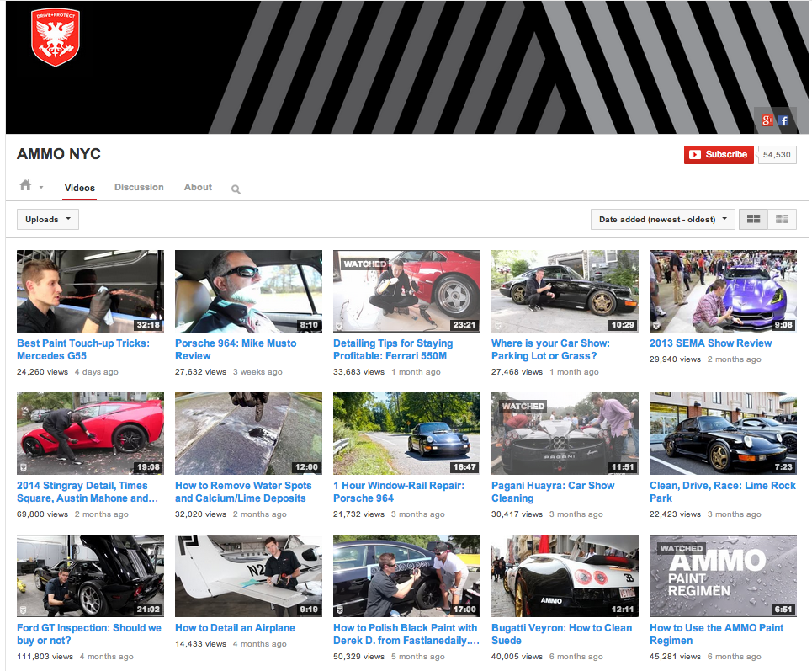
Task: Expand the arrow next to home icon
Action: click(x=41, y=187)
